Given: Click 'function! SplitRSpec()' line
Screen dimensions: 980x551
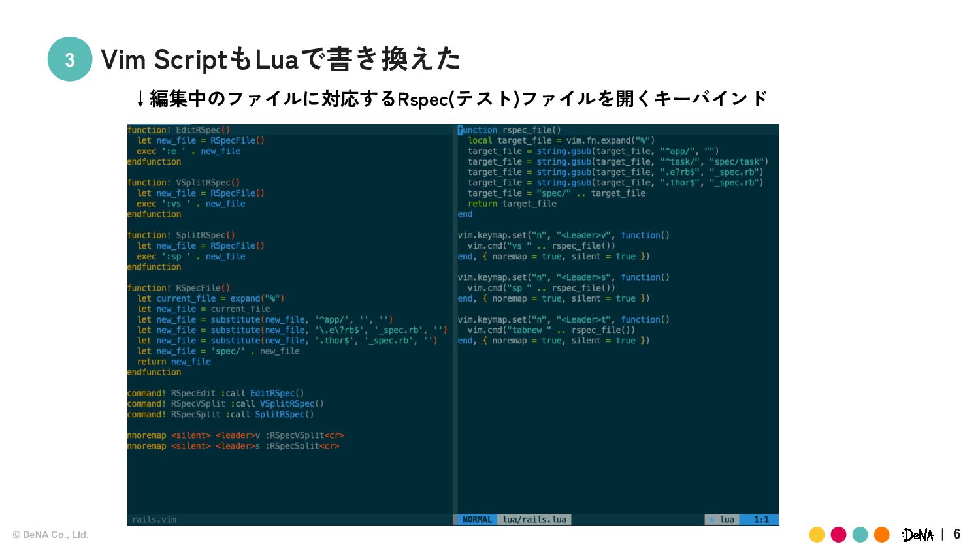Looking at the screenshot, I should click(181, 235).
